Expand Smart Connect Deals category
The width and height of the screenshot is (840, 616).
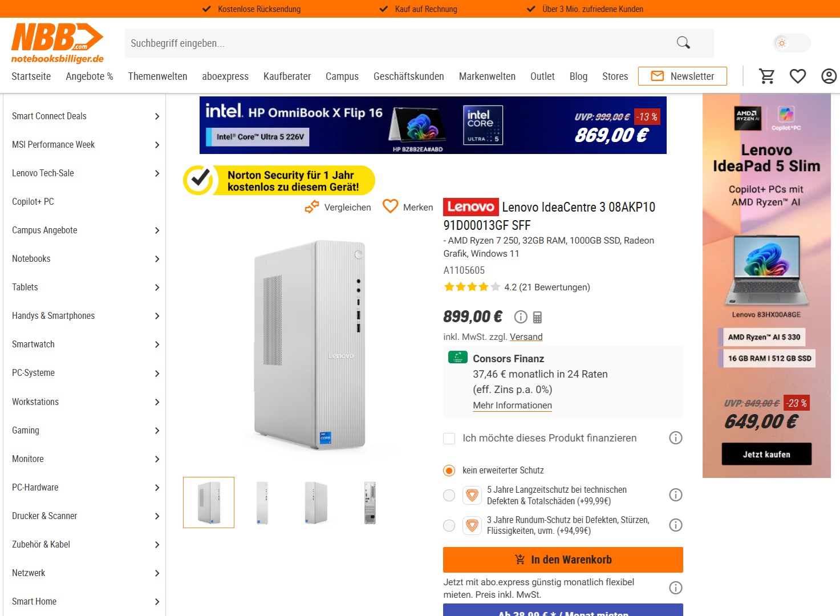point(157,116)
